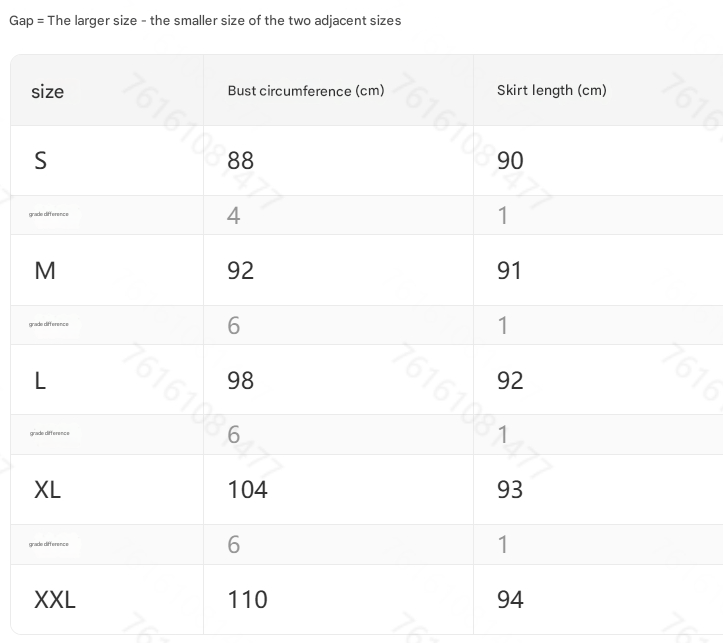The height and width of the screenshot is (643, 723).
Task: Click the XL size row label
Action: [47, 489]
